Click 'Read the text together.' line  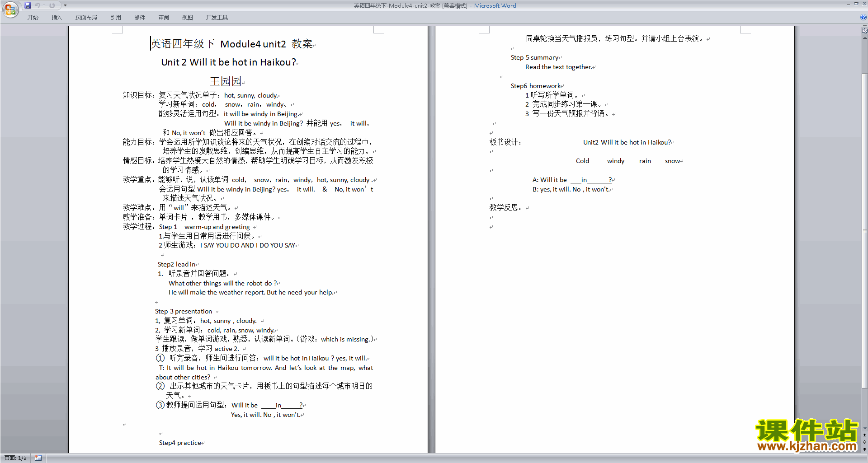559,67
